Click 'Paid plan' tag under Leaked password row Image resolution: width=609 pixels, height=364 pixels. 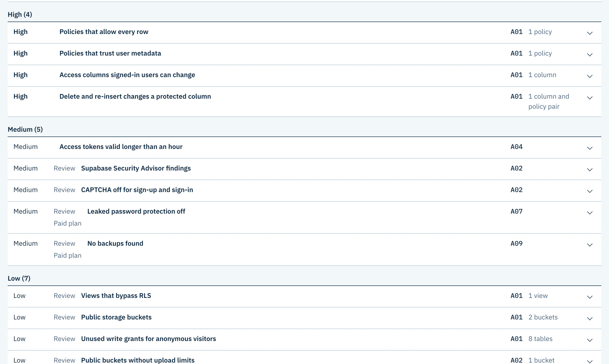pyautogui.click(x=68, y=223)
